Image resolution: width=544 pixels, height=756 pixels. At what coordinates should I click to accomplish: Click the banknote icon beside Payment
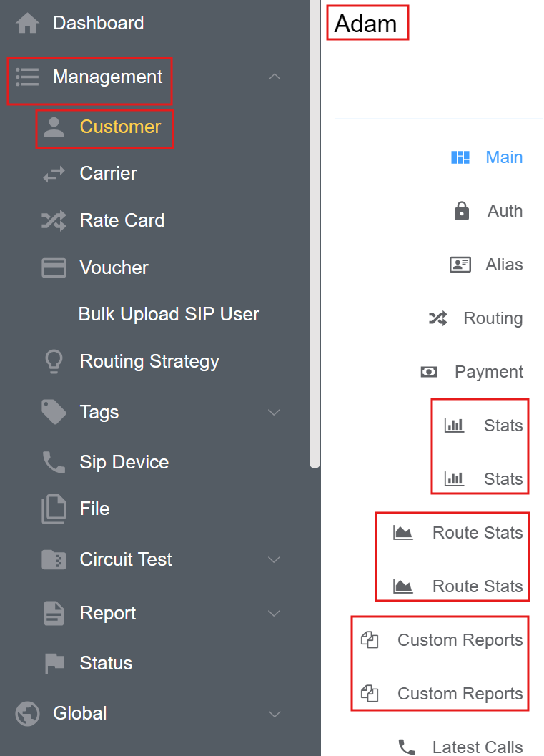429,372
